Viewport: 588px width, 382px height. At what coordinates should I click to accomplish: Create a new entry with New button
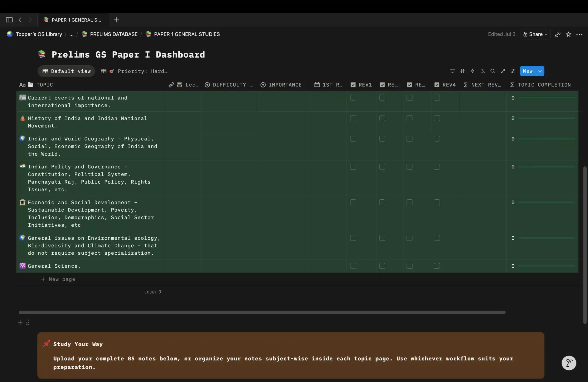pos(528,71)
